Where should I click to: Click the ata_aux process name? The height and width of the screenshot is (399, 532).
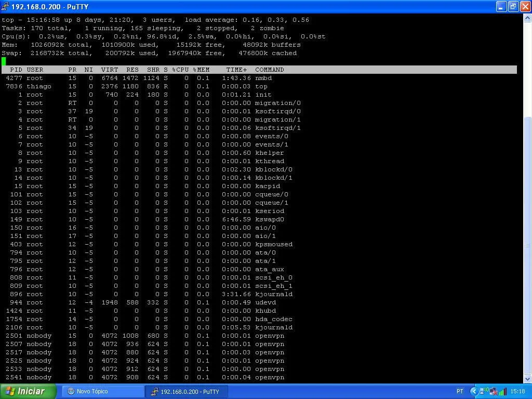[270, 270]
